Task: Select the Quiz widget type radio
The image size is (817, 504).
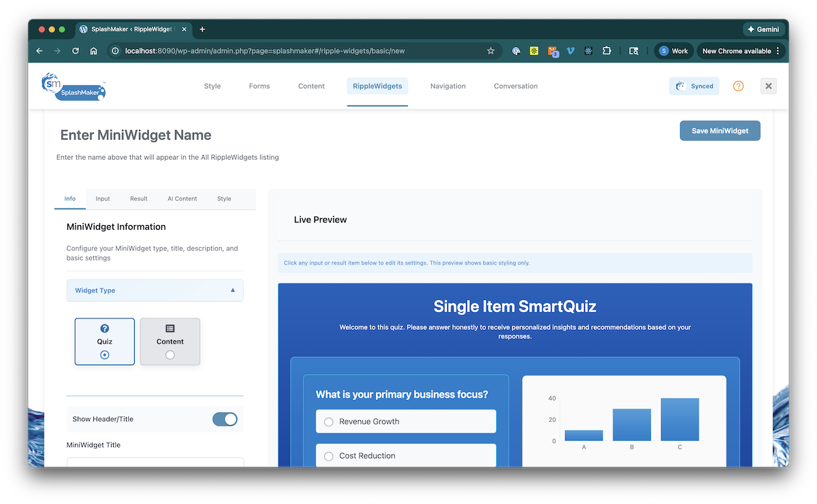Action: click(x=104, y=354)
